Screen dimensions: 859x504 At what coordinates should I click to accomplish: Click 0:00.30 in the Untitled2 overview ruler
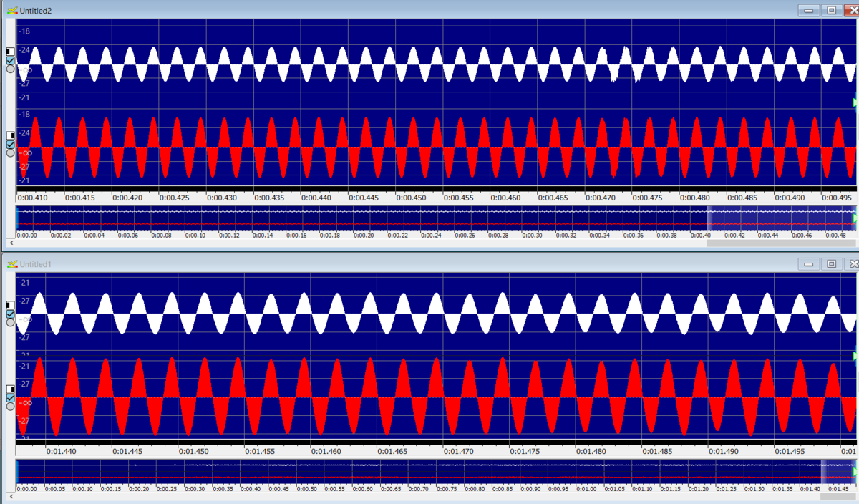coord(533,235)
